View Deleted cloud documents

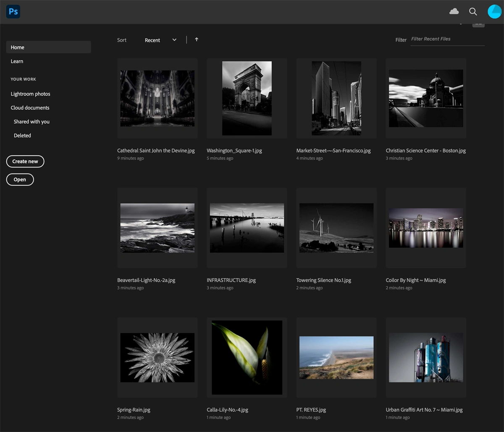click(22, 136)
